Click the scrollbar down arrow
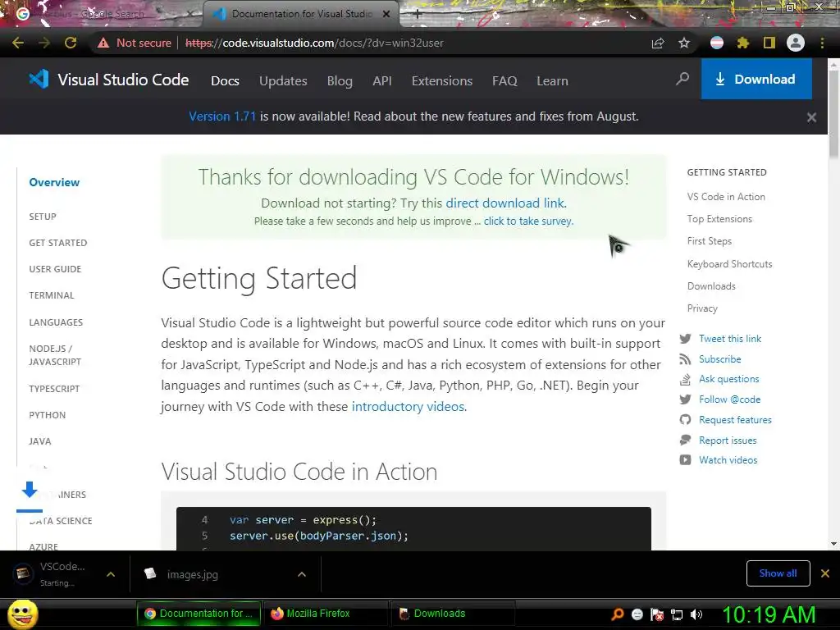 click(x=833, y=544)
